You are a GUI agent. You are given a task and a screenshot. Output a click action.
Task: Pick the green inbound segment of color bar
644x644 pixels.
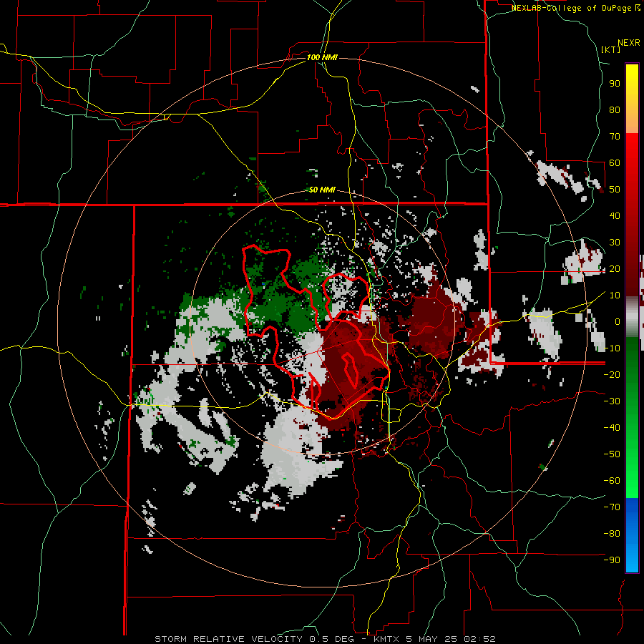pos(632,417)
